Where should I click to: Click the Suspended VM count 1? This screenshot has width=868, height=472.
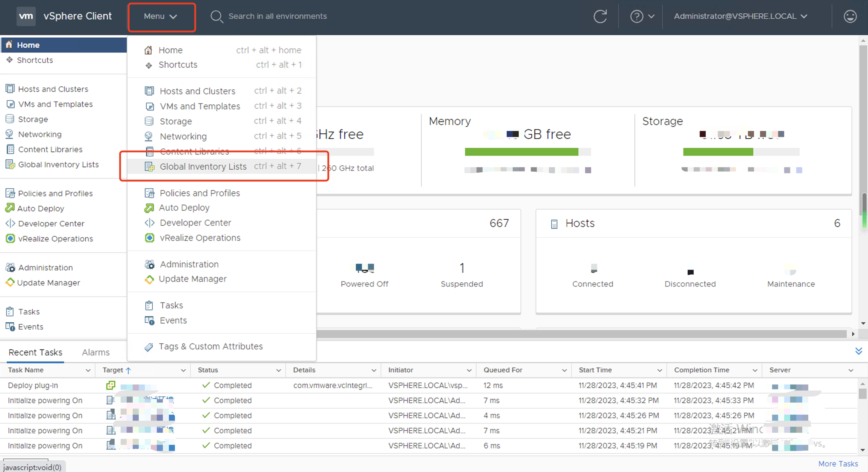[x=462, y=268]
